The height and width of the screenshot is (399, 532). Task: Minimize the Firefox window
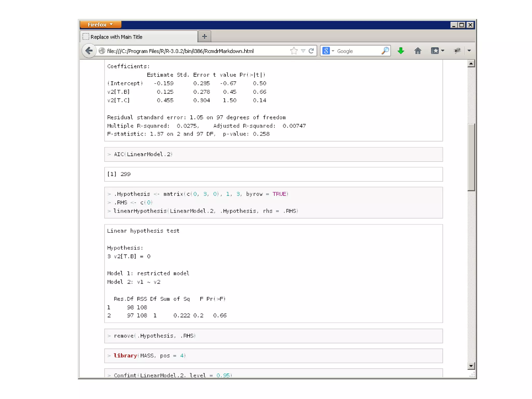[x=454, y=25]
